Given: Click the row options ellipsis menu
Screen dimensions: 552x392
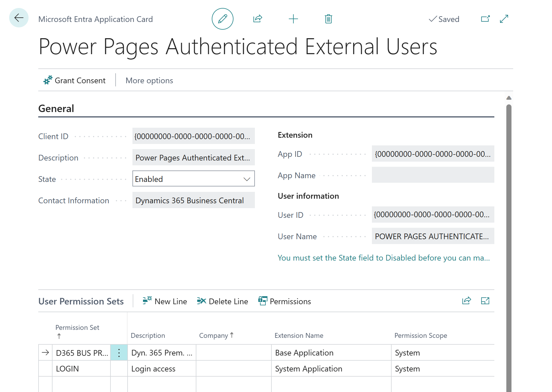Looking at the screenshot, I should 119,352.
